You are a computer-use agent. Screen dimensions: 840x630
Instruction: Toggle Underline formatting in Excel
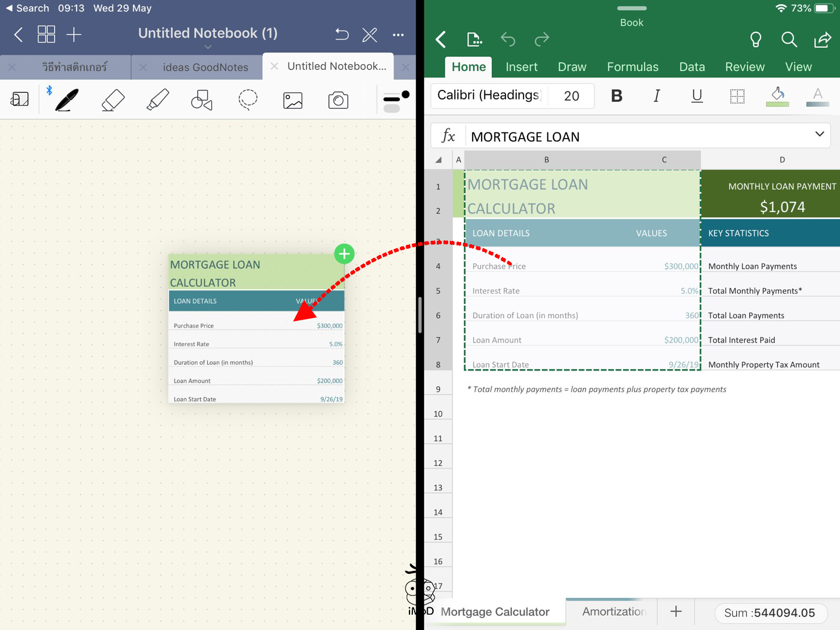[x=697, y=96]
